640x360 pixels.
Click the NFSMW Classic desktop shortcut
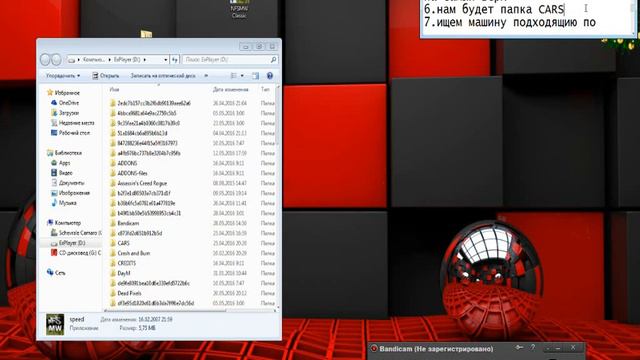[x=239, y=9]
